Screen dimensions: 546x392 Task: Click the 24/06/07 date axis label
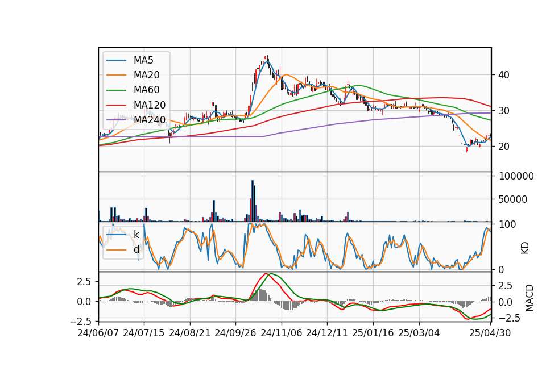(x=98, y=333)
